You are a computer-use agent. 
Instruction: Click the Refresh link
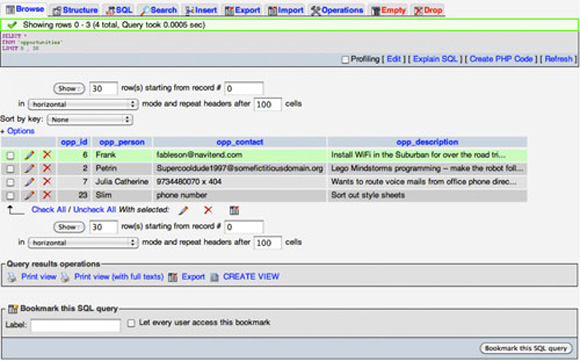point(559,59)
